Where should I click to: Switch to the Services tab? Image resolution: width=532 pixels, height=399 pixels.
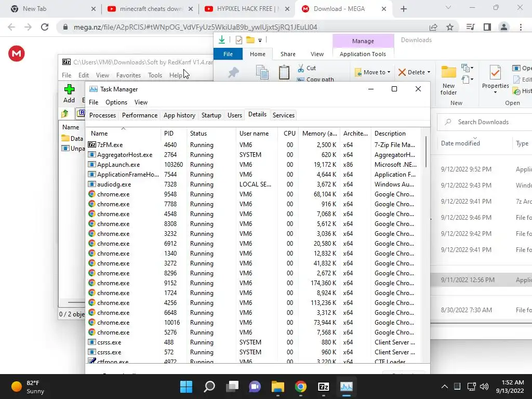pyautogui.click(x=283, y=115)
